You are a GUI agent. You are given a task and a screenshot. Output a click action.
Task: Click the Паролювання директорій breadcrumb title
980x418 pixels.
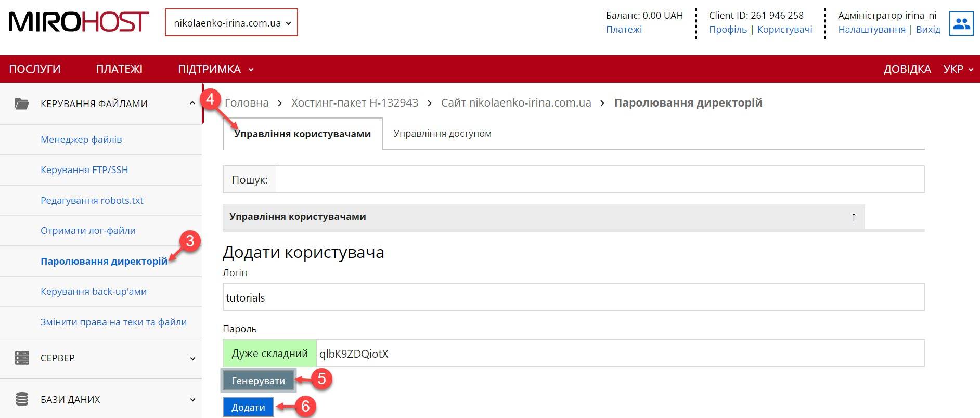(688, 103)
